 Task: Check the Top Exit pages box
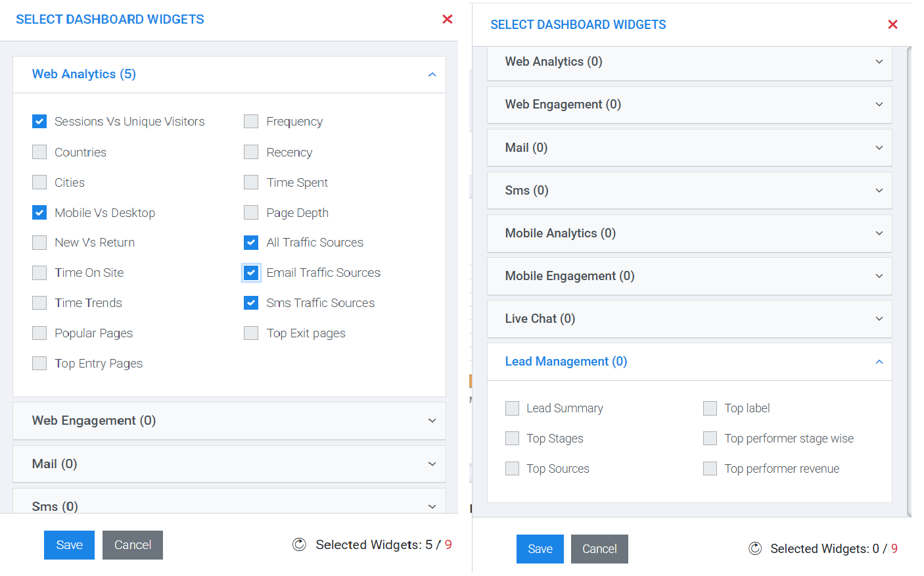click(251, 333)
